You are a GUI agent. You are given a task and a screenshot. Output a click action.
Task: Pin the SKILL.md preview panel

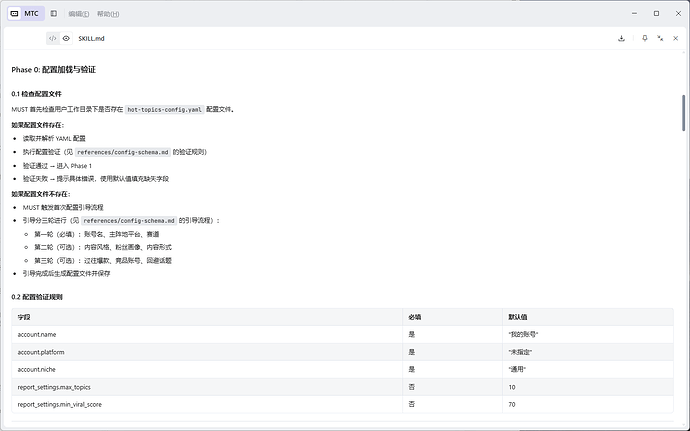[645, 38]
